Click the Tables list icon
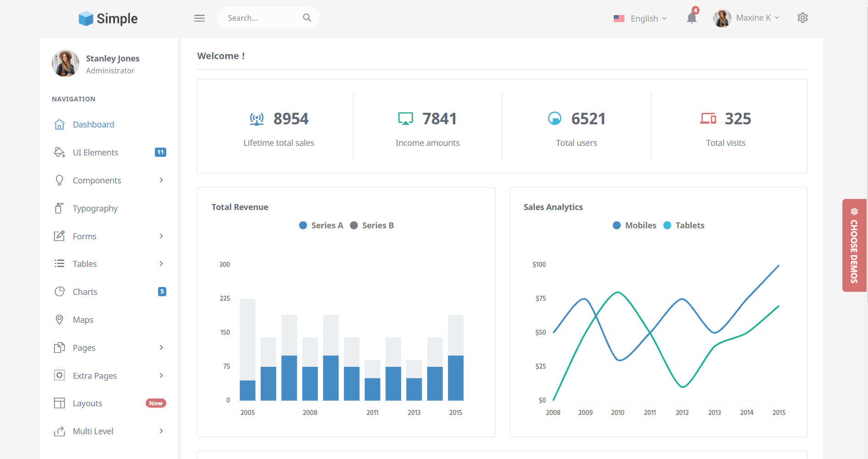This screenshot has height=459, width=868. click(60, 264)
